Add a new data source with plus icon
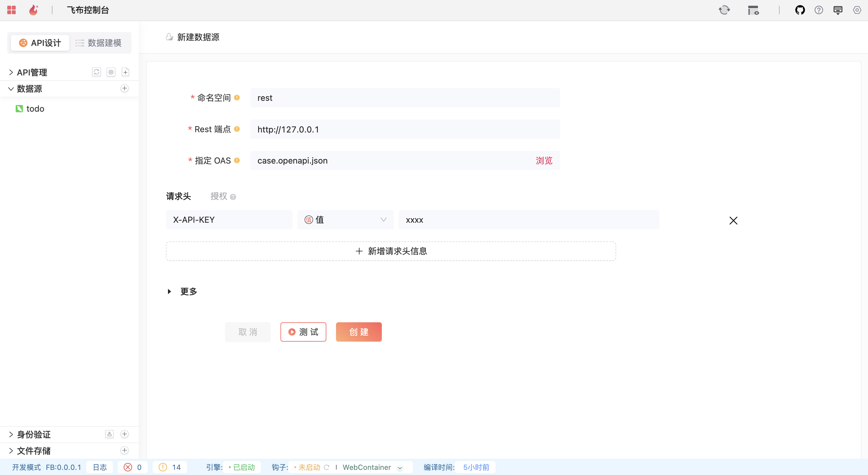Viewport: 868px width, 475px height. (124, 88)
